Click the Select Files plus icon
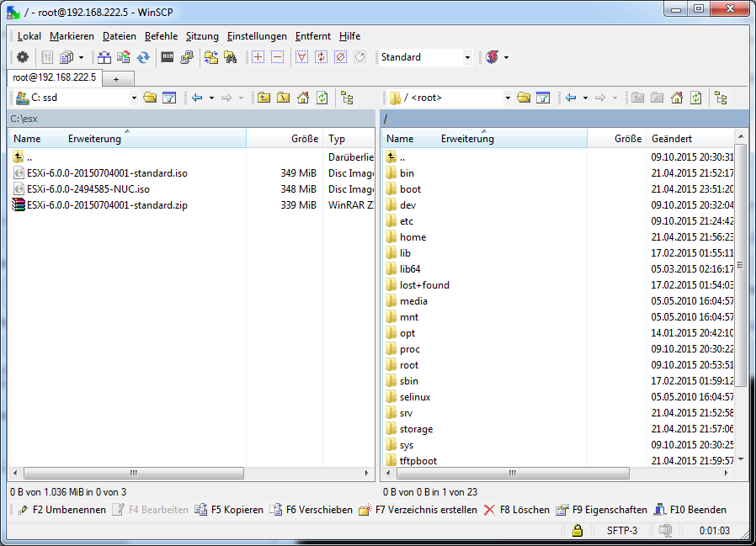The width and height of the screenshot is (756, 546). [x=258, y=57]
